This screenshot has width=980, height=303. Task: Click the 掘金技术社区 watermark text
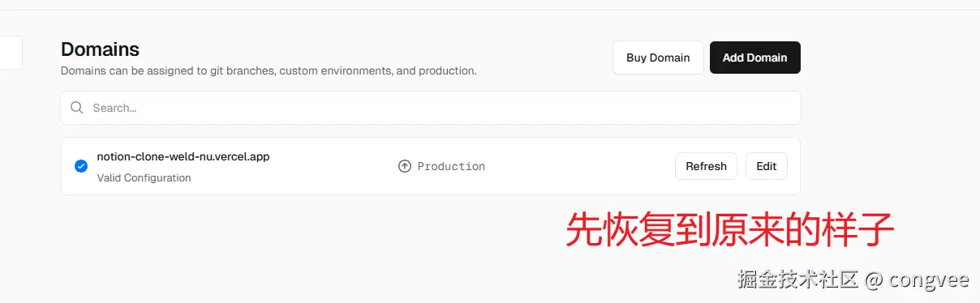(x=797, y=280)
